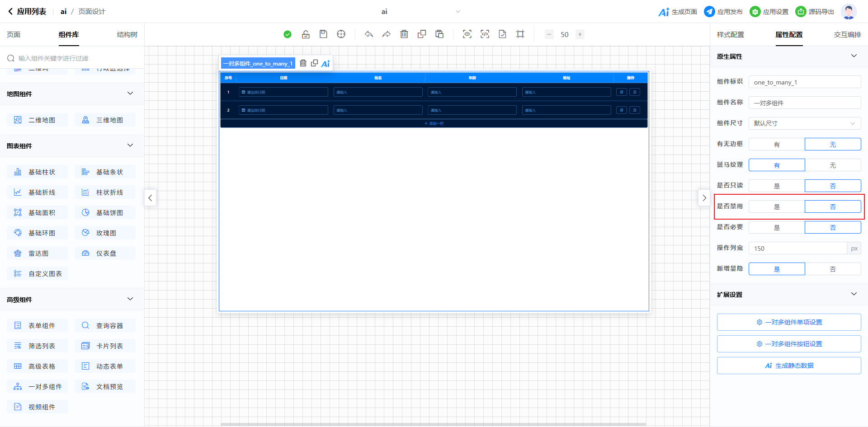The image size is (868, 427).
Task: Set 是否只读 to 是
Action: coord(777,186)
